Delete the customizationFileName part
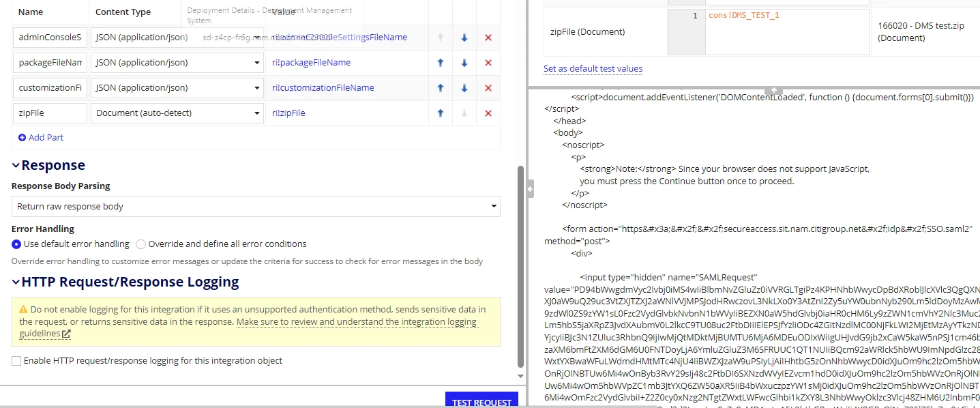Screen dimensions: 980x408 [x=488, y=88]
